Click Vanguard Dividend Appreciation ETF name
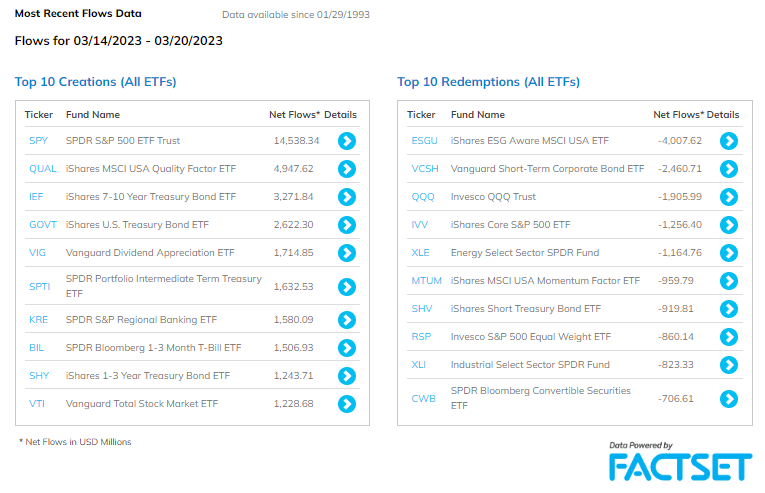Viewport: 765px width, 493px height. [150, 252]
